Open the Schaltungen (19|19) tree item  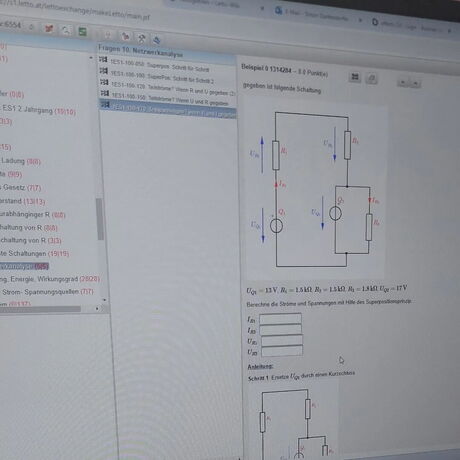[35, 253]
